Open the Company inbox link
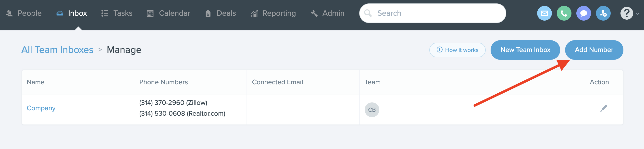644x149 pixels. pos(41,108)
